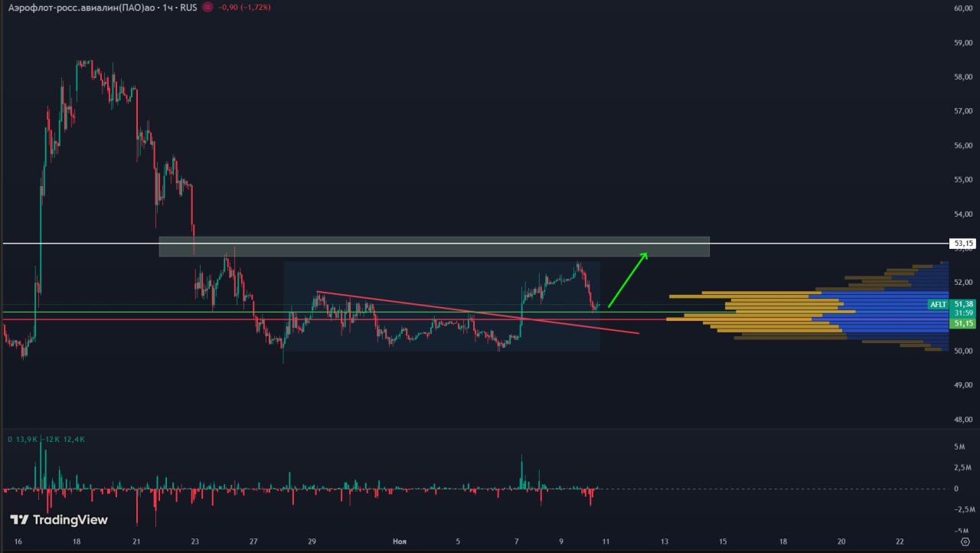Viewport: 980px width, 553px height.
Task: Click the -0,90 (-1,72%) price change
Action: pos(244,7)
